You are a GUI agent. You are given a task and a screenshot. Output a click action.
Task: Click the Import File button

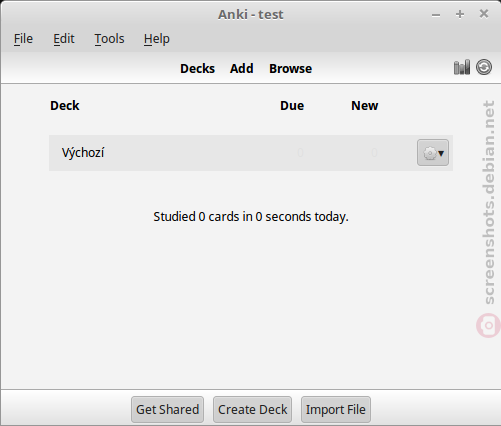click(336, 409)
